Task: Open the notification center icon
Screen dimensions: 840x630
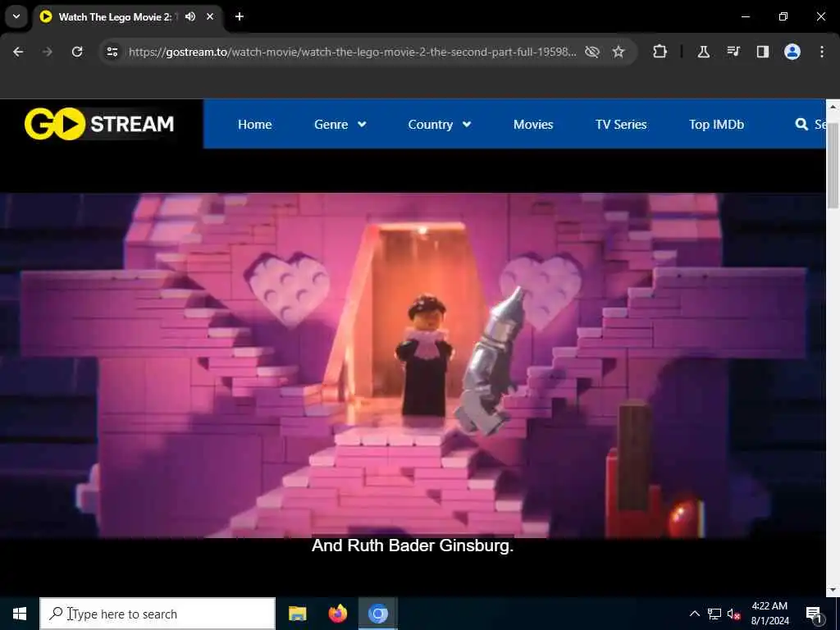Action: tap(814, 614)
